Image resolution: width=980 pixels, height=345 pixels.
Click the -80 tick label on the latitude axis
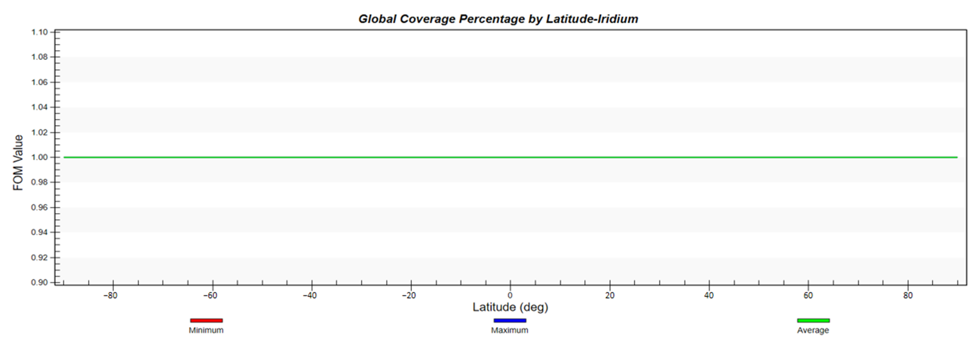click(x=110, y=295)
